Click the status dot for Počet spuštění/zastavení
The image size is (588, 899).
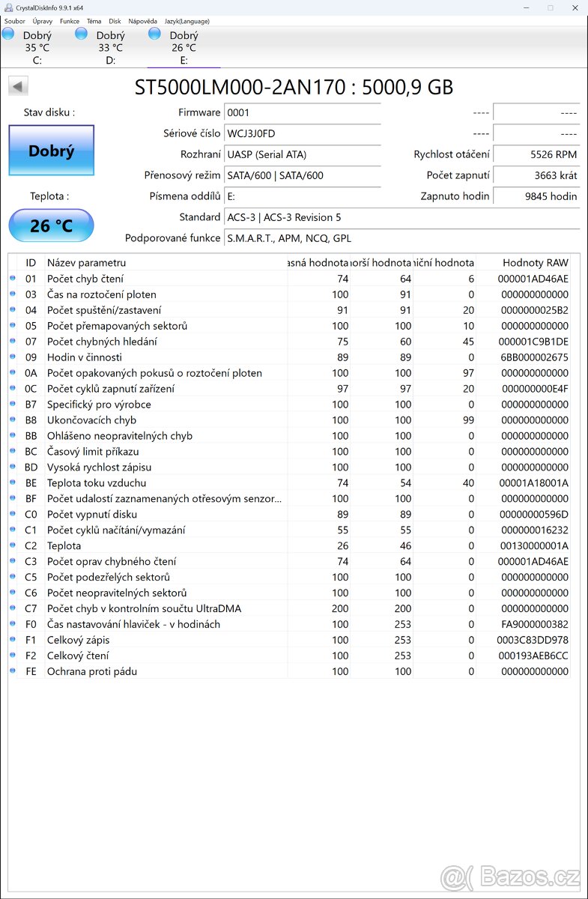coord(12,309)
